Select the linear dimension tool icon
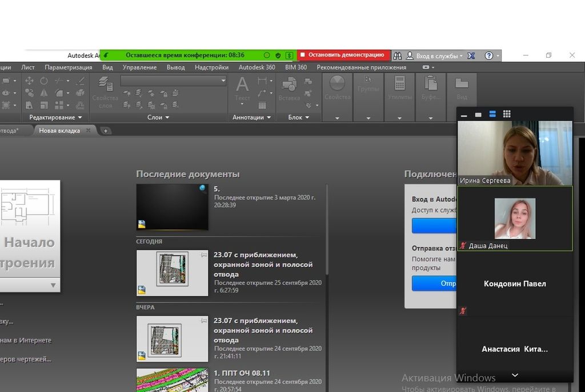This screenshot has height=392, width=585. [x=262, y=80]
